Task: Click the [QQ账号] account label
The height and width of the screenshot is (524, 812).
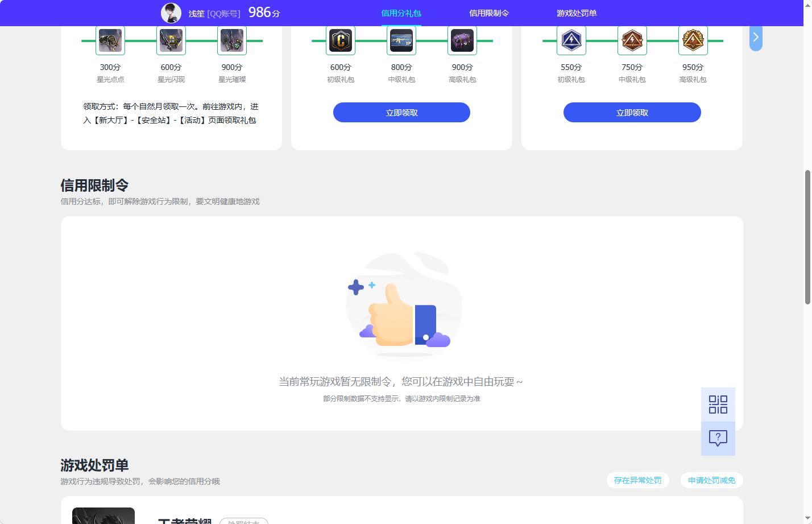Action: pos(223,13)
